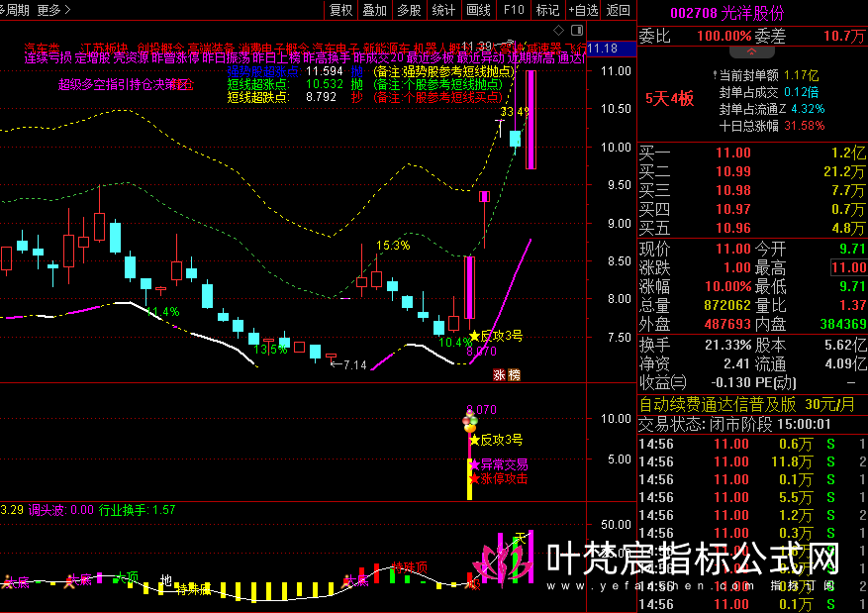Click the 短线超跌点 value 8.792
868x613 pixels.
321,97
